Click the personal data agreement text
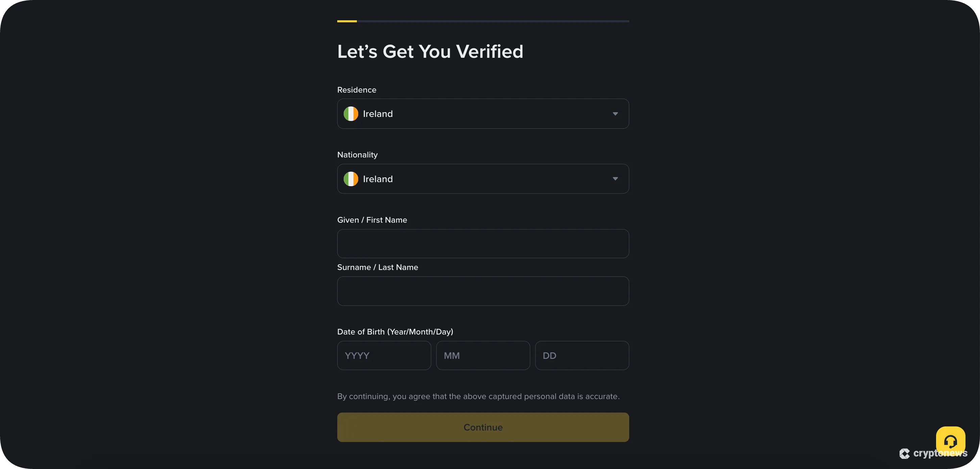 pos(478,396)
